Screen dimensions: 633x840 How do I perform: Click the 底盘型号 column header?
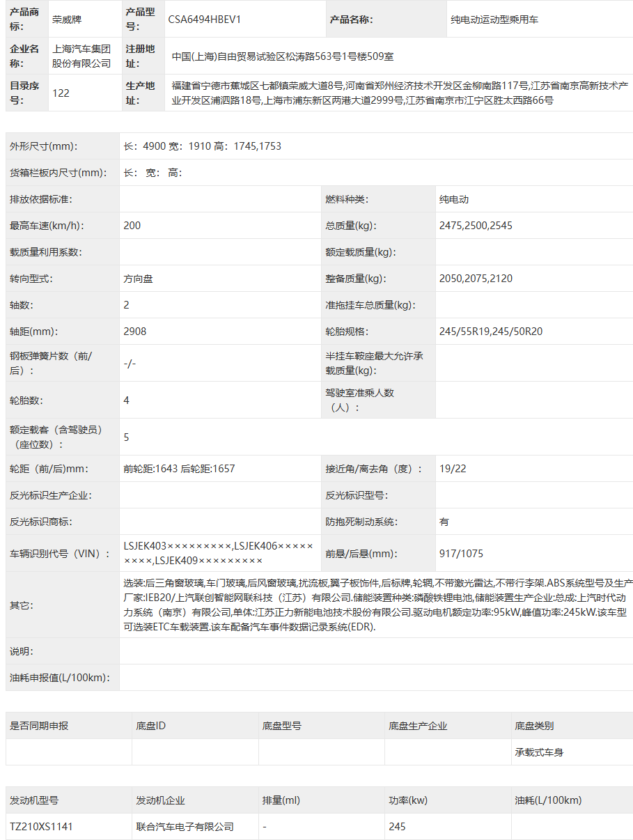282,726
